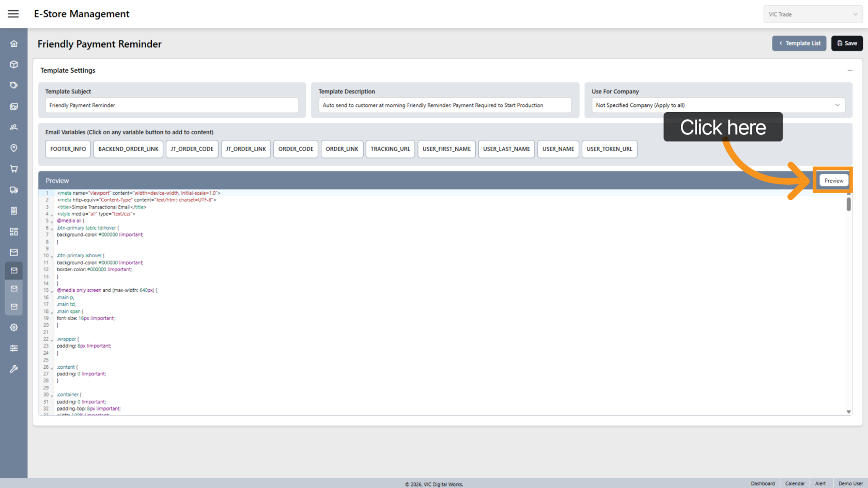Switch to the Dashboard footer tab
The width and height of the screenshot is (868, 488).
[x=763, y=483]
